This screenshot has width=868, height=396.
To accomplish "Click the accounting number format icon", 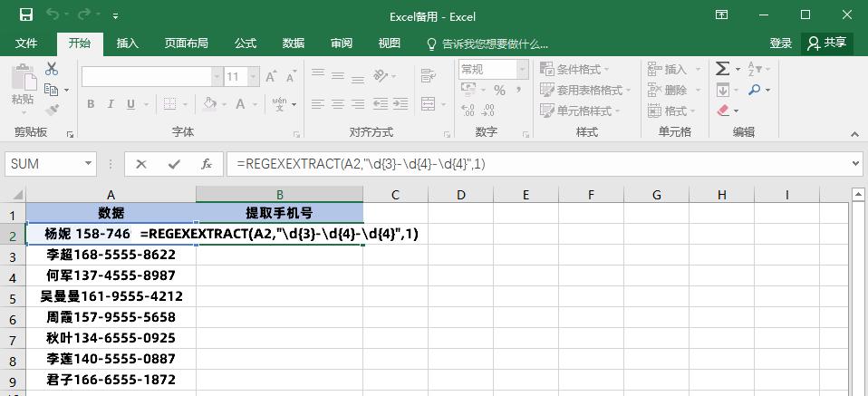I will (x=468, y=89).
